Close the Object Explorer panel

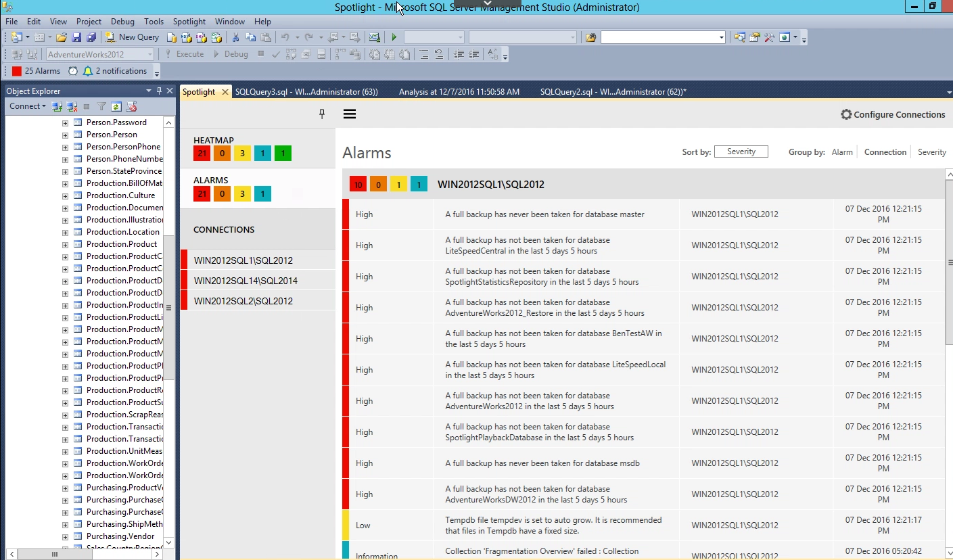click(x=170, y=91)
